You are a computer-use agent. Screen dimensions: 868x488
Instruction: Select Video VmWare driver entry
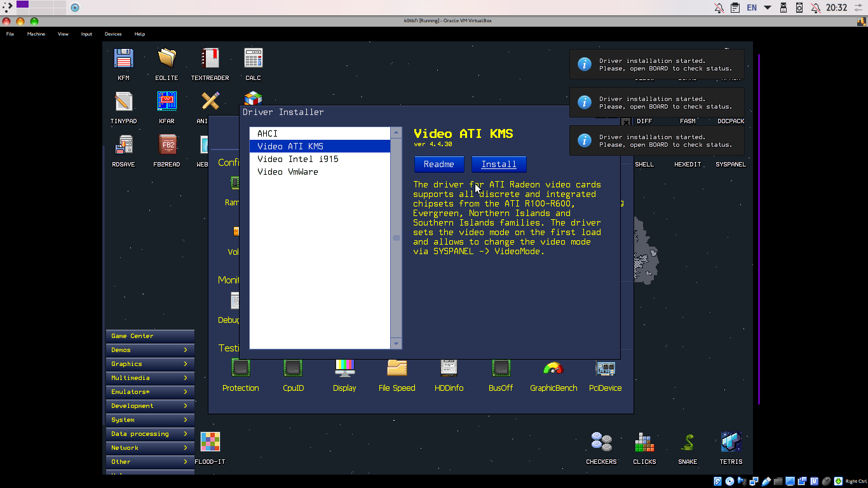320,172
